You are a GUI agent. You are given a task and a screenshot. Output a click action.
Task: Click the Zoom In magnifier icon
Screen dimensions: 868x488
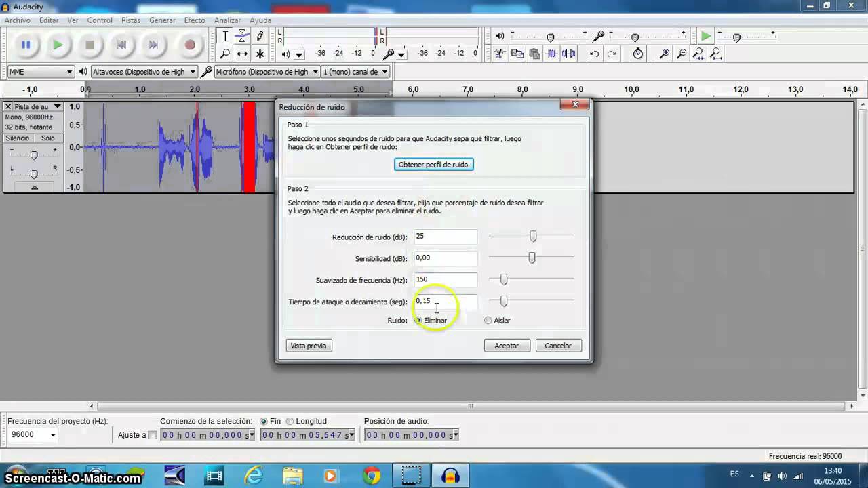pyautogui.click(x=665, y=54)
